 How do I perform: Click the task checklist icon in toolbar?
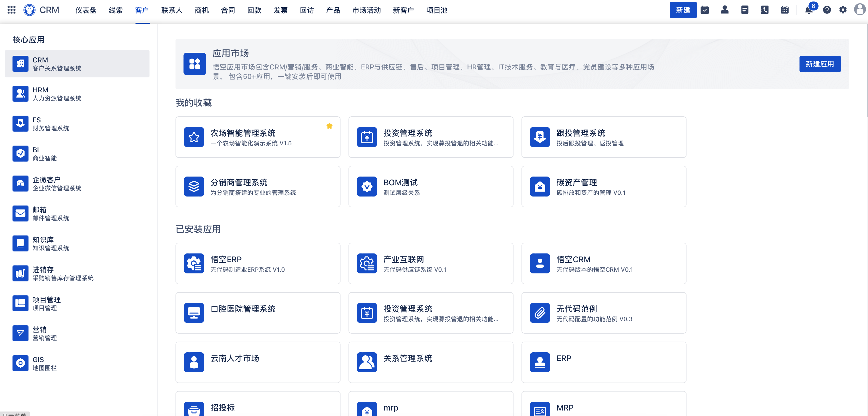[704, 10]
